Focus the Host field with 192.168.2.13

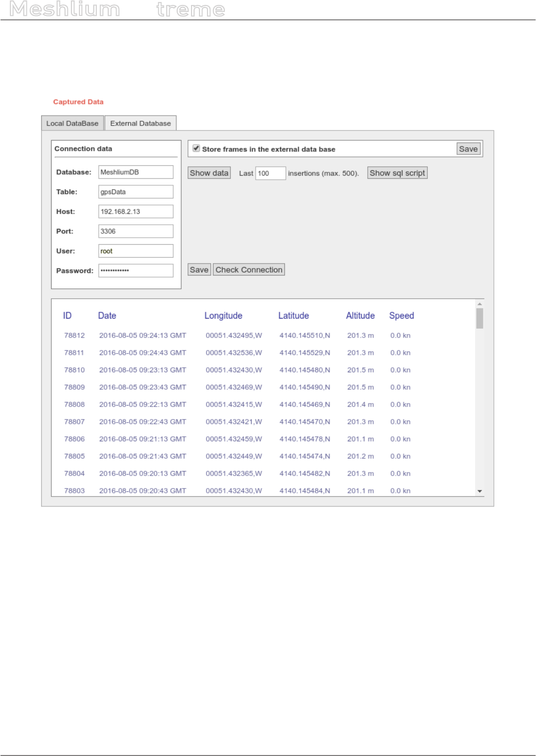(x=135, y=211)
